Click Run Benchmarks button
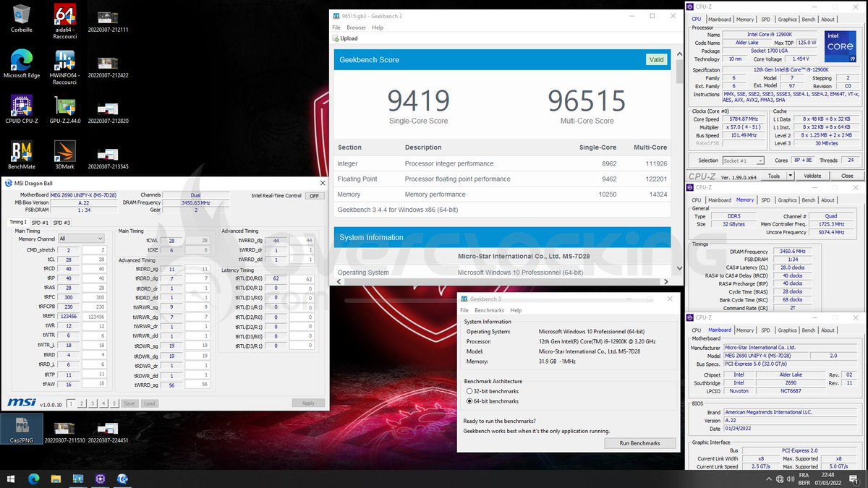Screen dimensions: 868x488 pos(640,443)
